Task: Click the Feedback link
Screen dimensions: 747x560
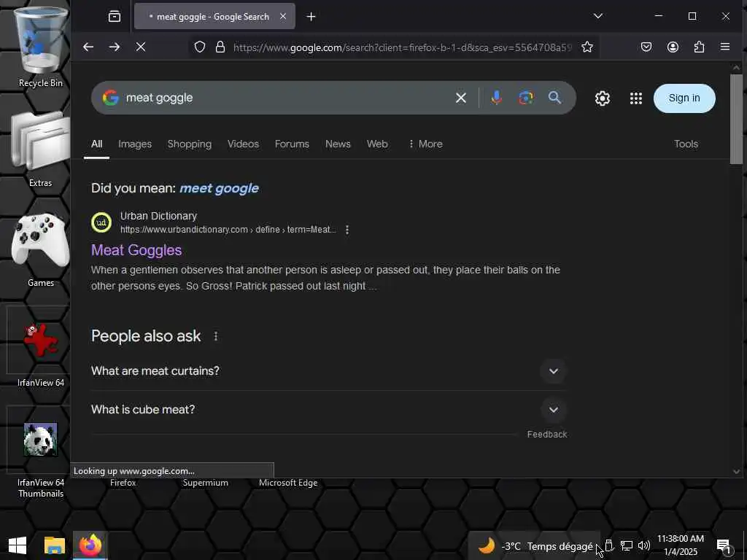Action: click(x=547, y=435)
